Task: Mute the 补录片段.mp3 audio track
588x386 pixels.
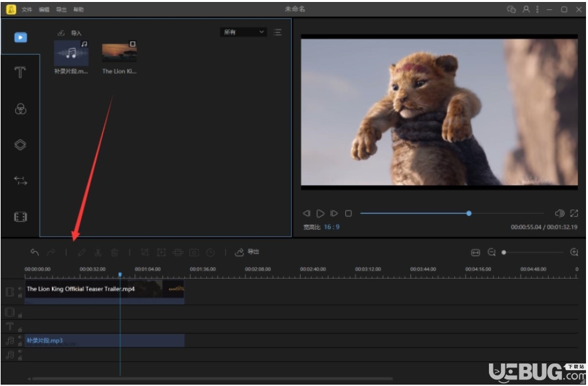Action: tap(20, 338)
